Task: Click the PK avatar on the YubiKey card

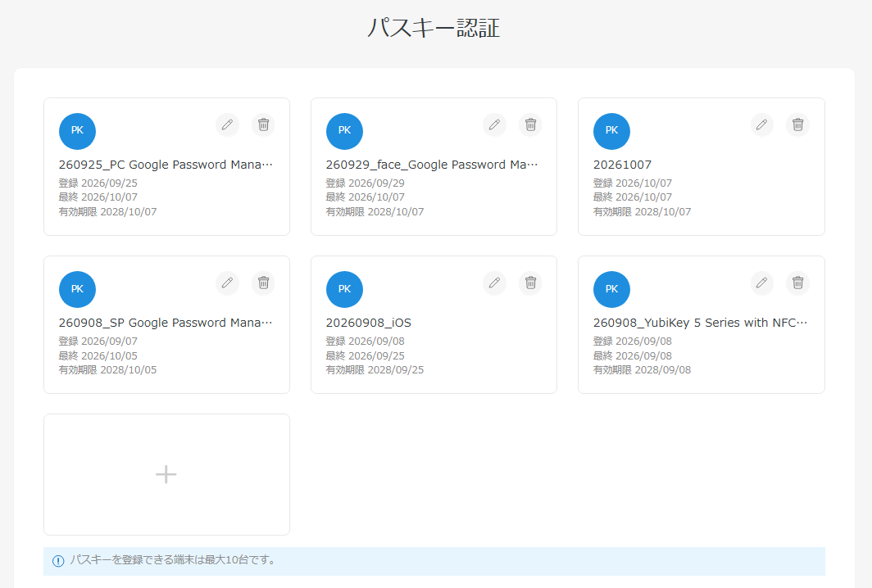Action: [x=611, y=290]
